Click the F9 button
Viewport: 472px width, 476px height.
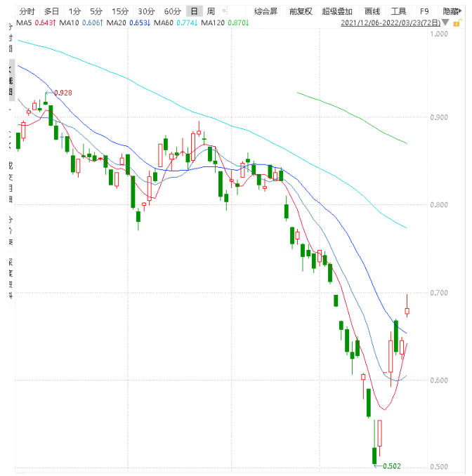tap(424, 11)
